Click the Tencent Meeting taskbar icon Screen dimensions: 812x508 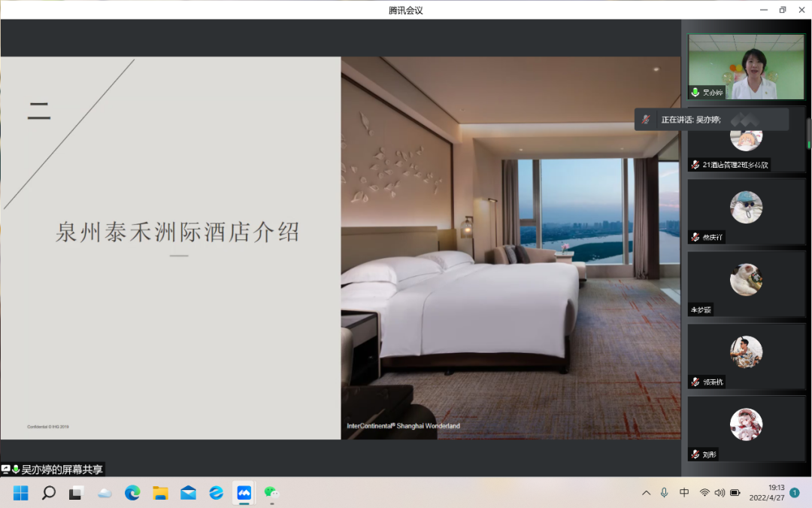[x=244, y=492]
